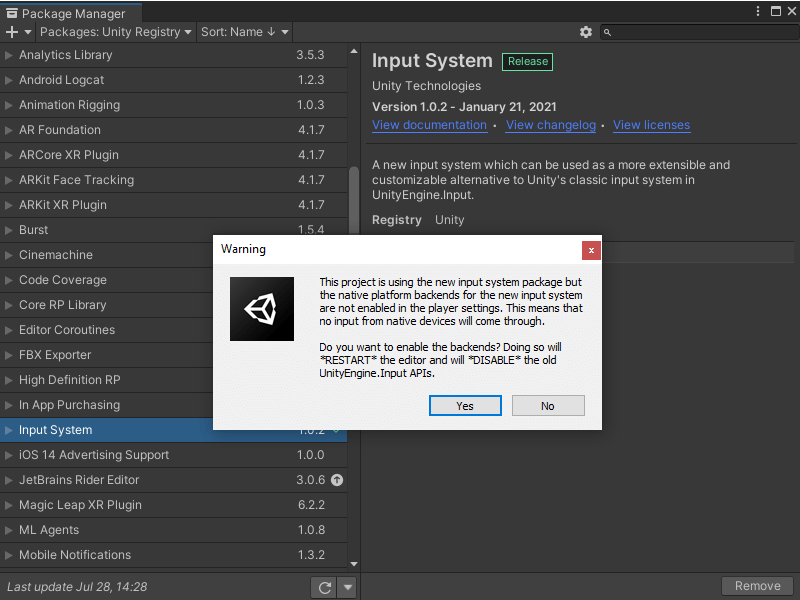
Task: Open the Sort: Name dropdown
Action: point(244,32)
